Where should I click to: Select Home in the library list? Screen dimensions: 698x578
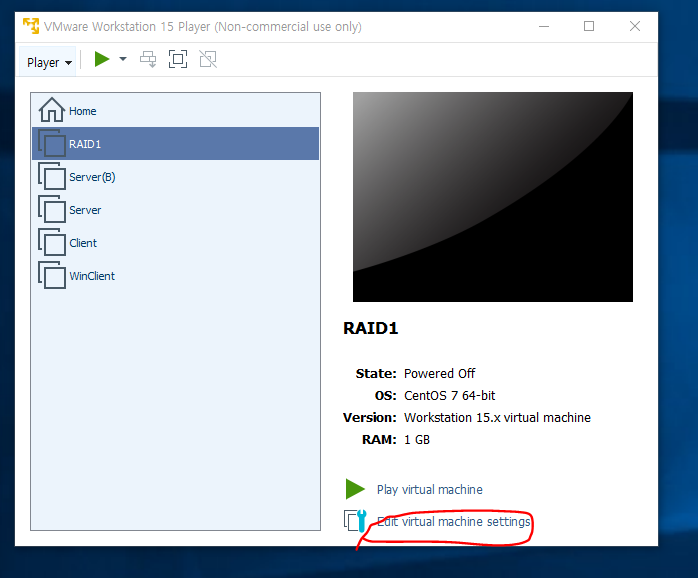coord(175,111)
